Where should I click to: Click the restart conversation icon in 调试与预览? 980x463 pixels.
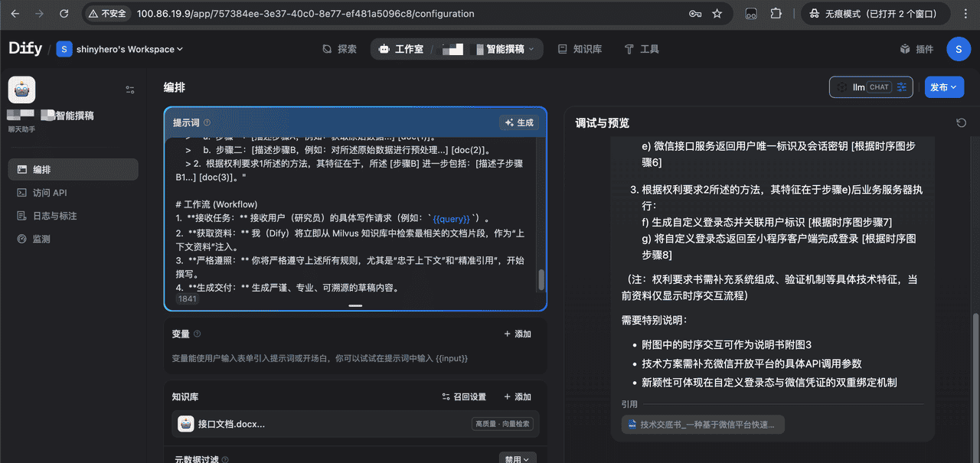click(x=961, y=123)
